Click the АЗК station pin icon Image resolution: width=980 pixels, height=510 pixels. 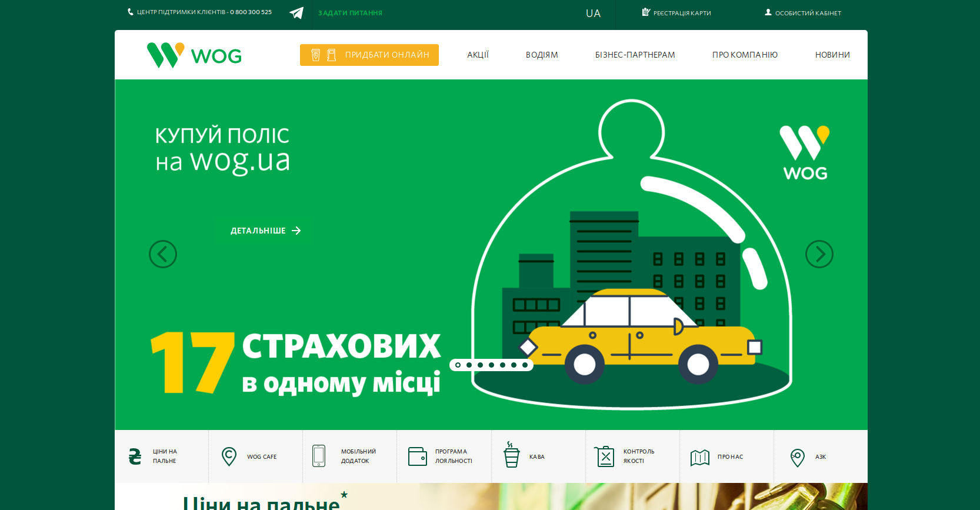pos(798,458)
